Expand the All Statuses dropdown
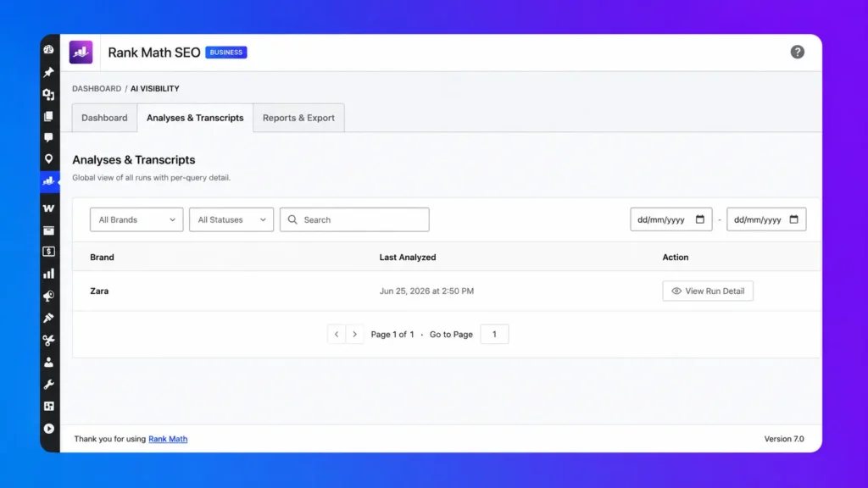The image size is (868, 488). 231,219
